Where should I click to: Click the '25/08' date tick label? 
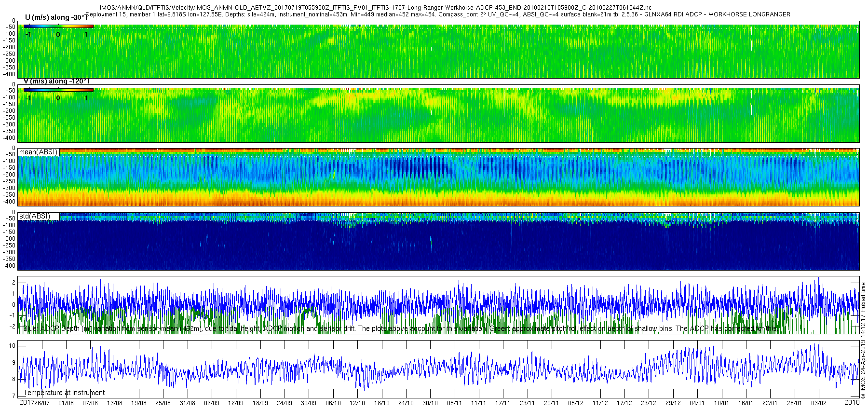(163, 403)
